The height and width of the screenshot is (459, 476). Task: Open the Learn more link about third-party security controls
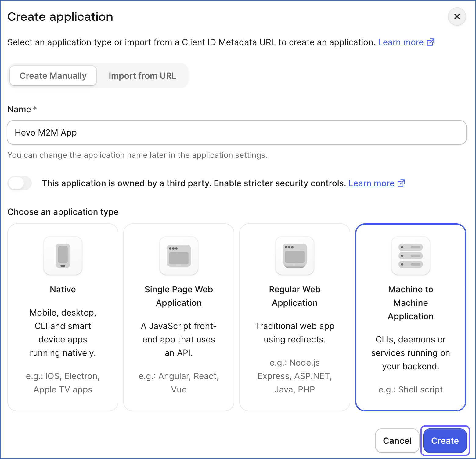[x=371, y=183]
